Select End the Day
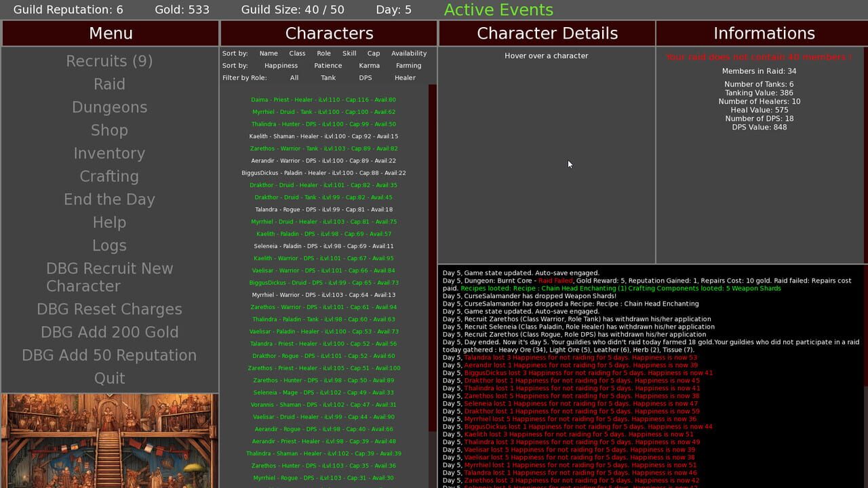This screenshot has height=488, width=868. (x=109, y=199)
